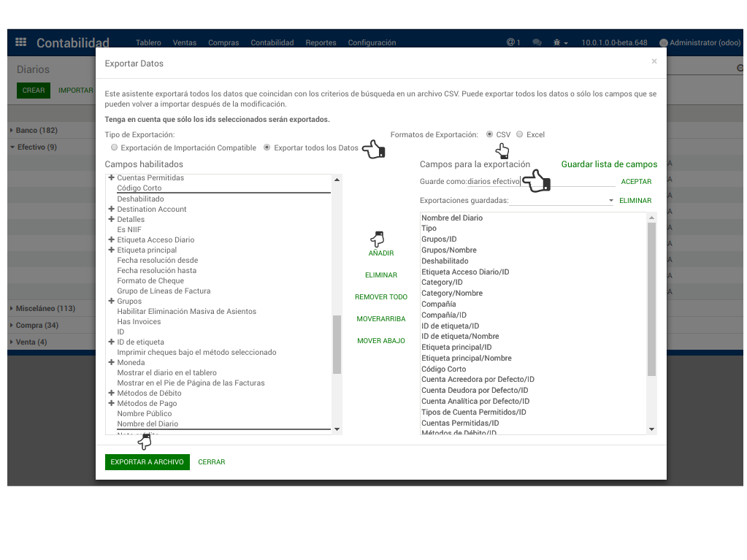Open the Exportaciones guardadas dropdown
The height and width of the screenshot is (560, 747).
point(561,200)
